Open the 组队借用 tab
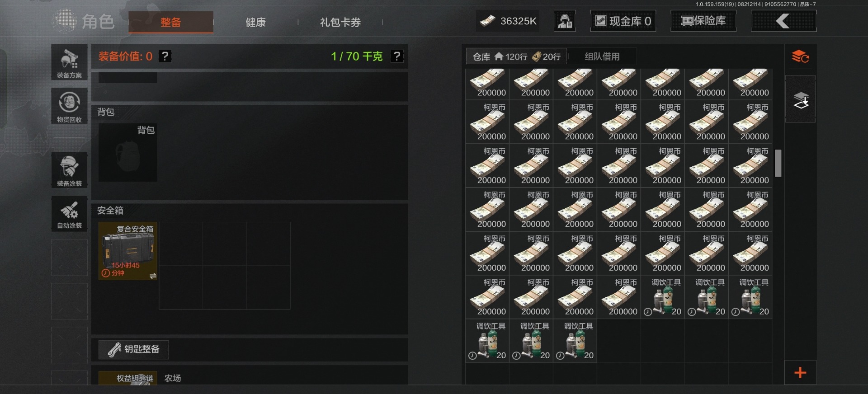The image size is (868, 394). (602, 56)
